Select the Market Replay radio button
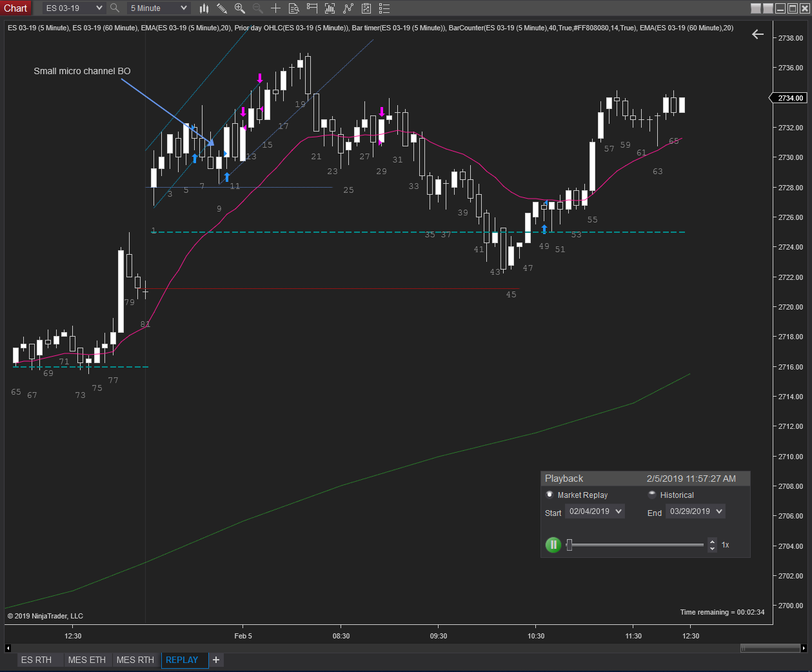Image resolution: width=812 pixels, height=672 pixels. (550, 495)
